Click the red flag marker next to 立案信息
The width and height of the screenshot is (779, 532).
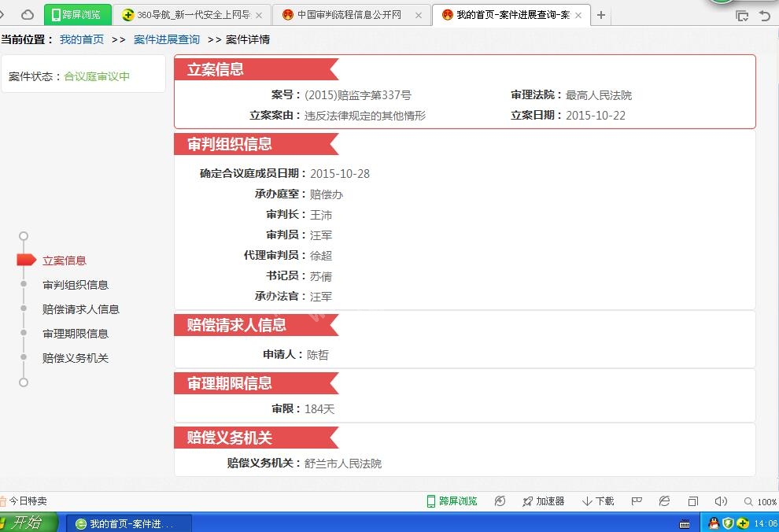pyautogui.click(x=26, y=260)
